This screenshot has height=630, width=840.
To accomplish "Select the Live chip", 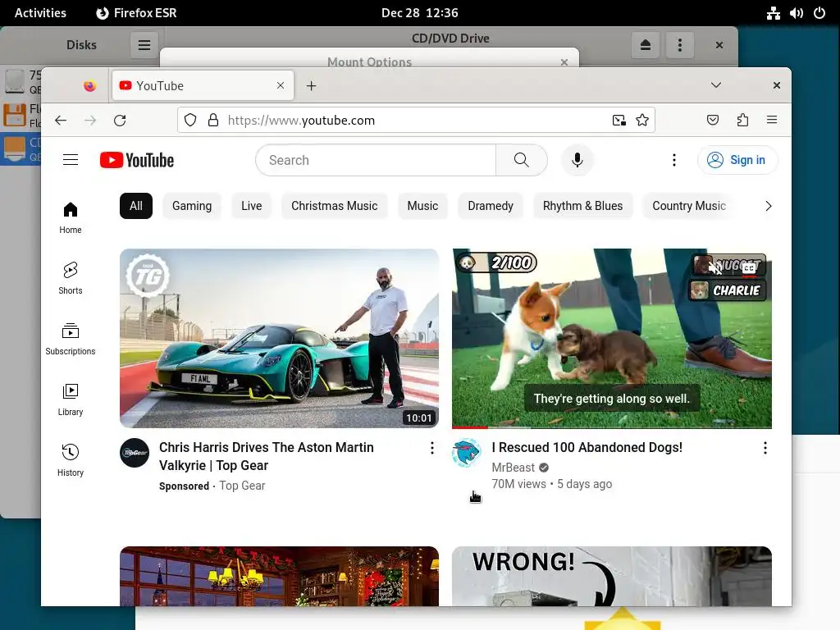I will click(x=251, y=206).
